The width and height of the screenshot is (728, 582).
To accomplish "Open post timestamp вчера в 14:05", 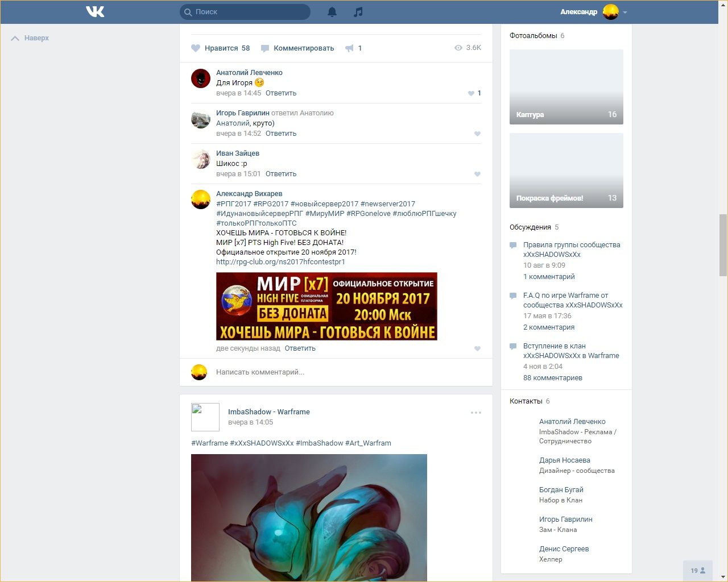I will (x=250, y=422).
